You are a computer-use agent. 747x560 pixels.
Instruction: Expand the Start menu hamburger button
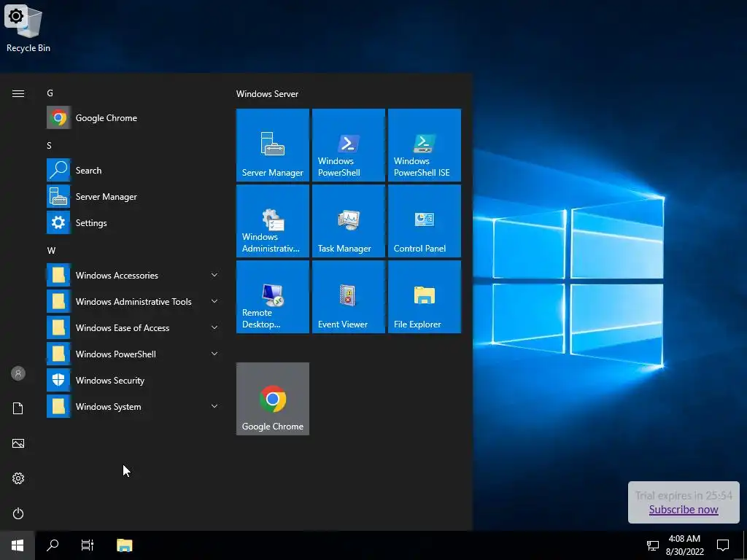[18, 93]
